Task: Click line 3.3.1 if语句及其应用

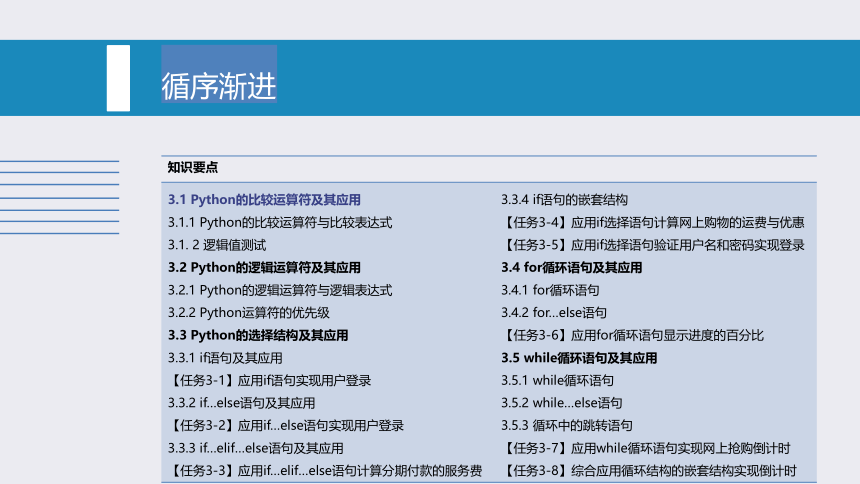Action: tap(225, 358)
